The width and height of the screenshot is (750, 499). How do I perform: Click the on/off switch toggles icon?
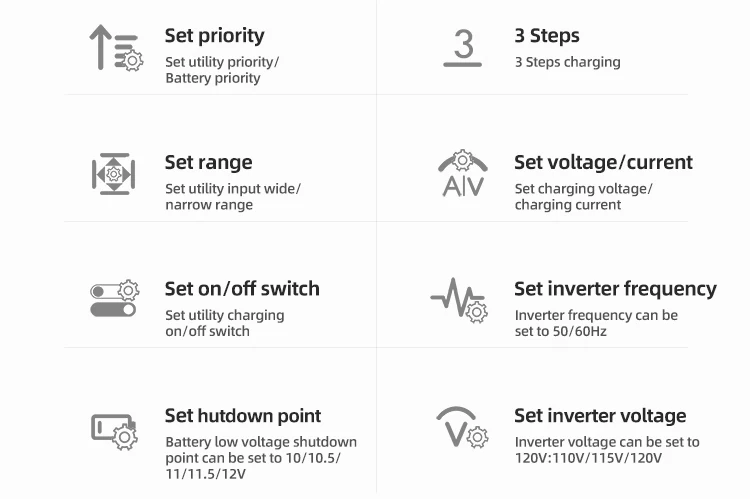(114, 299)
